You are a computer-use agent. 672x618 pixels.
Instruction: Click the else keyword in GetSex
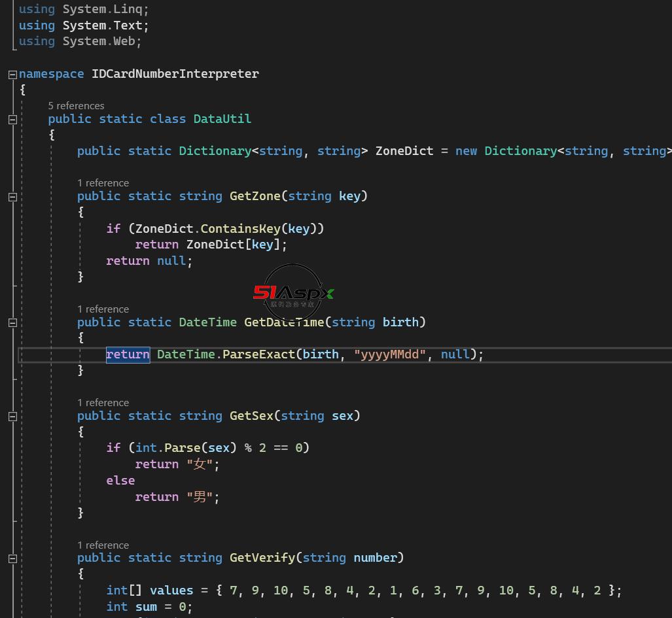pyautogui.click(x=120, y=481)
